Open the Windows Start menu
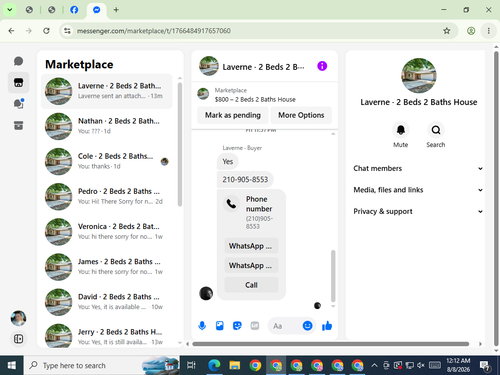The height and width of the screenshot is (375, 500). coord(12,365)
